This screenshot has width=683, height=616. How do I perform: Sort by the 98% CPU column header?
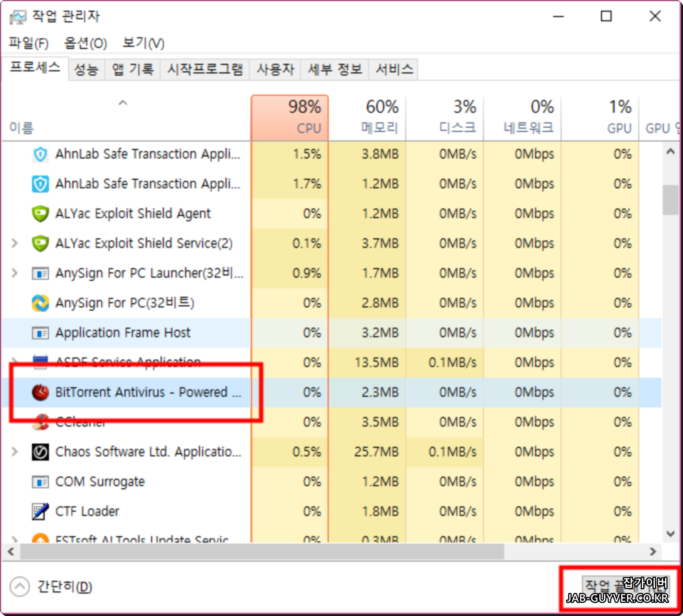(x=290, y=118)
